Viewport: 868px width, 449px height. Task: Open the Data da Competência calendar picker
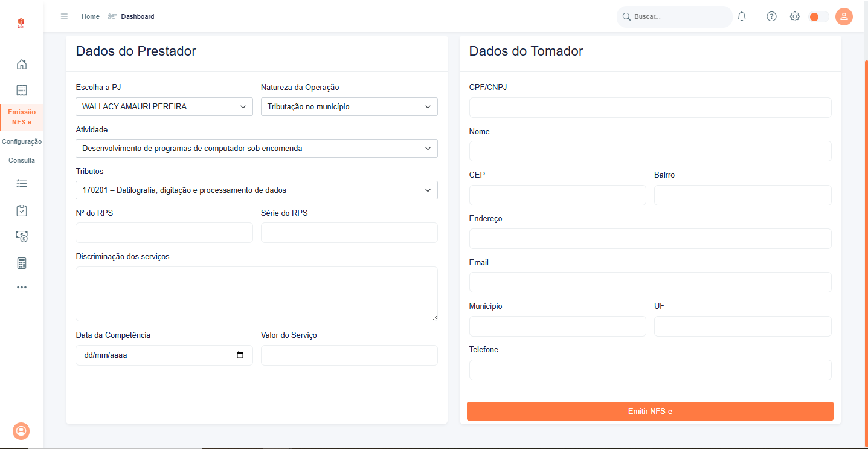[x=240, y=355]
